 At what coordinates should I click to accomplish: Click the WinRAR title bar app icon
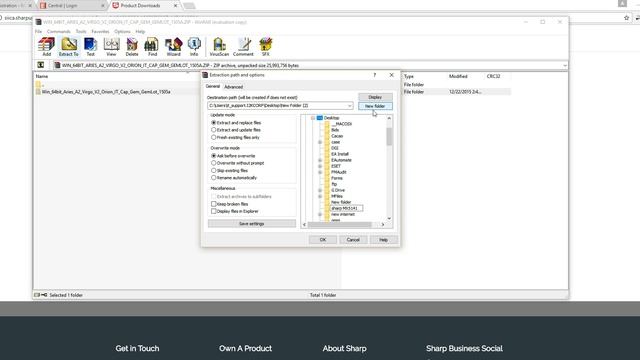tap(38, 22)
